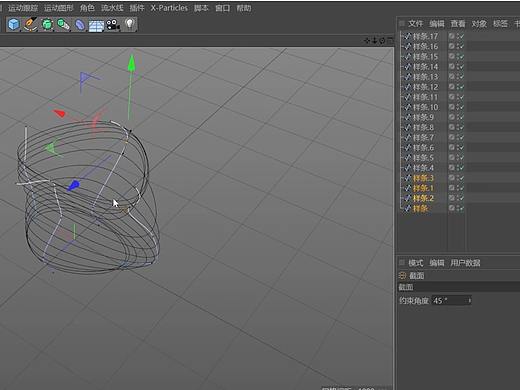
Task: Select the spline Pen tool
Action: [30, 24]
